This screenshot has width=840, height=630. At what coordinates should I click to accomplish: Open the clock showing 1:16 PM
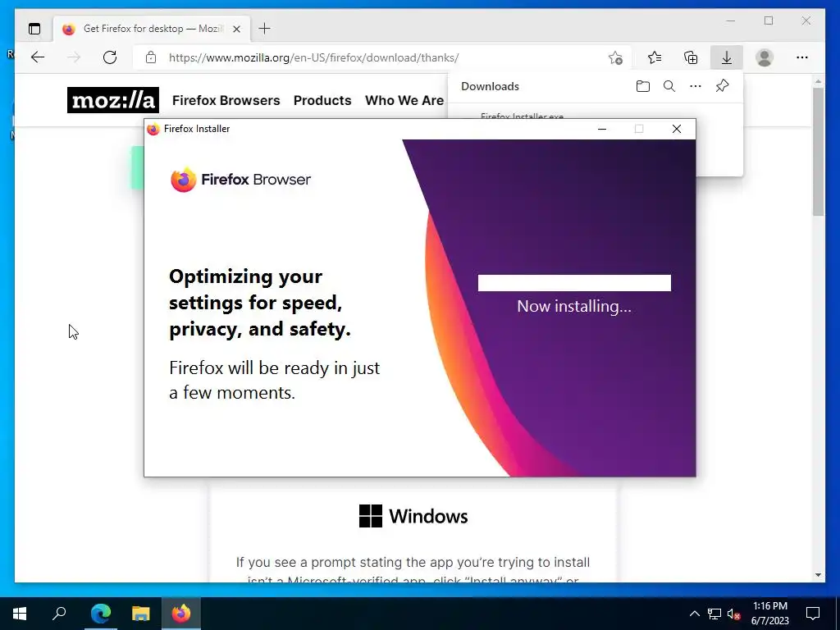(x=769, y=614)
